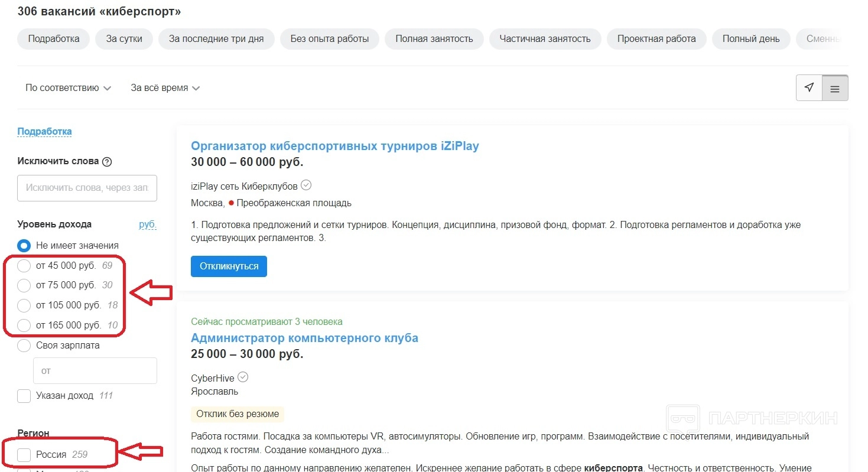Open Администратор компьютерного клуба vacancy
The width and height of the screenshot is (868, 472).
[304, 338]
